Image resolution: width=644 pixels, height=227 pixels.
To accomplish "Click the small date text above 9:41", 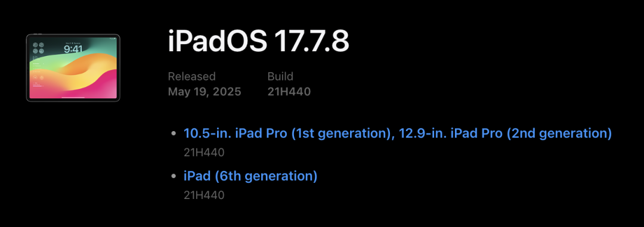I will (x=73, y=43).
